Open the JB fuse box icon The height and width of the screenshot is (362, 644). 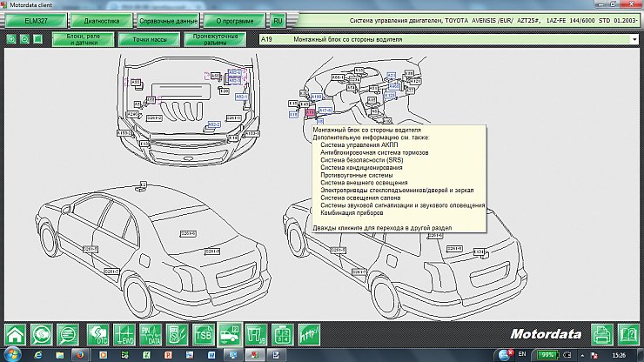click(256, 334)
